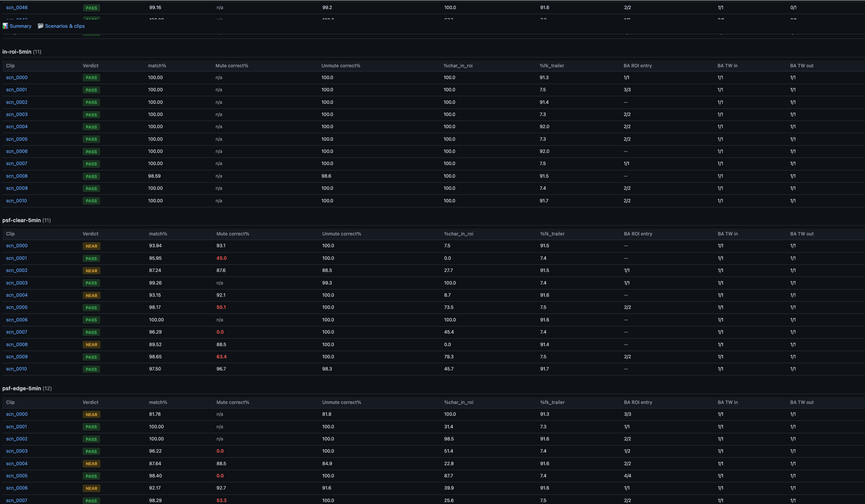Click the red Mute correct value 50.1
865x504 pixels.
coord(221,307)
